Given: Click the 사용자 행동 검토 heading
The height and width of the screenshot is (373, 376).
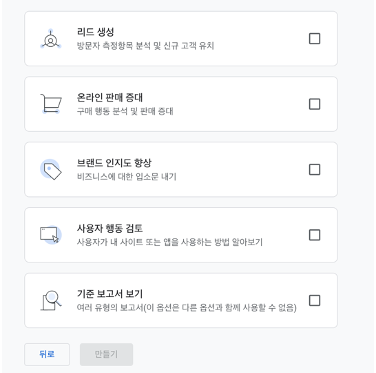Looking at the screenshot, I should click(x=110, y=228).
